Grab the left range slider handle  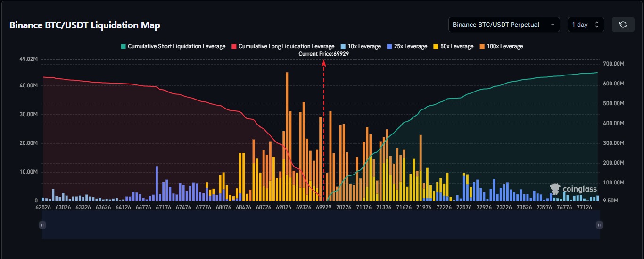[x=42, y=226]
